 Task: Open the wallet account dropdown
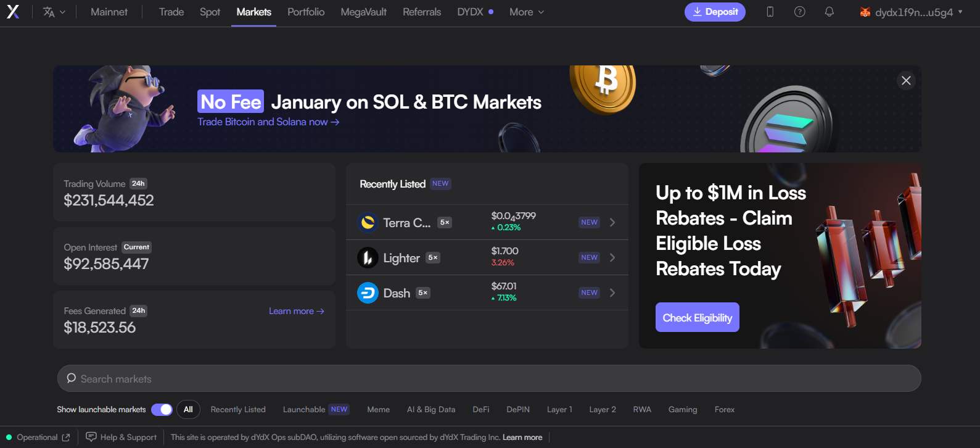pyautogui.click(x=912, y=12)
